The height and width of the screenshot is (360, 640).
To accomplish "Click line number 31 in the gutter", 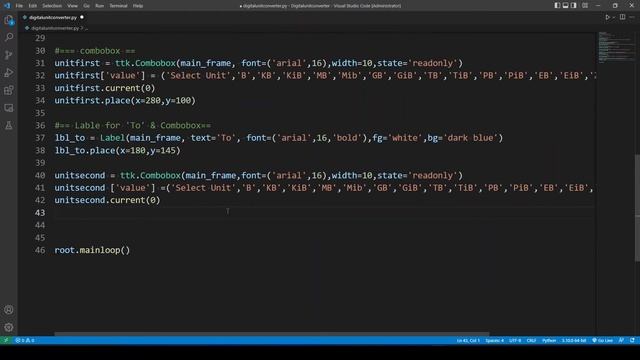I will pos(40,63).
